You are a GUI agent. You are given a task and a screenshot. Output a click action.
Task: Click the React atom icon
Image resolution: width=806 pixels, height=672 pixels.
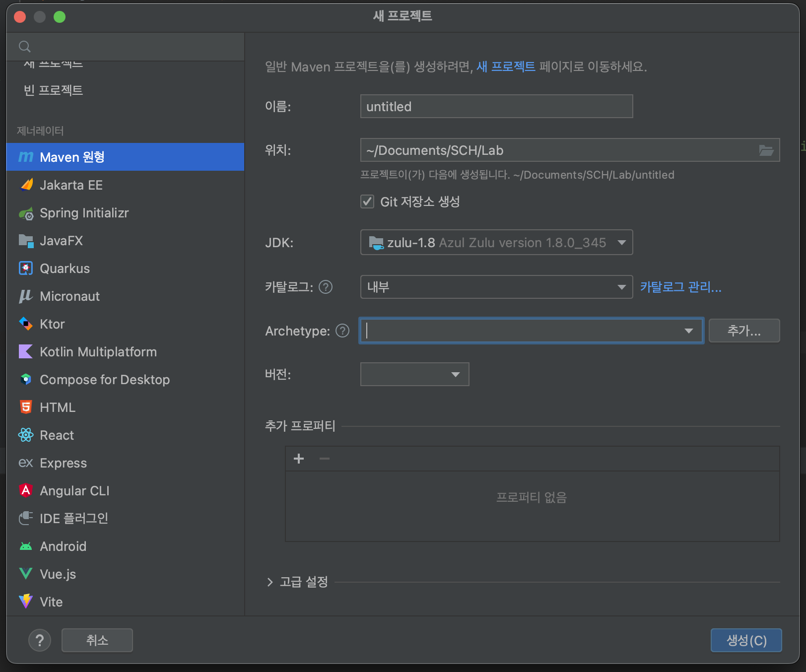coord(26,435)
